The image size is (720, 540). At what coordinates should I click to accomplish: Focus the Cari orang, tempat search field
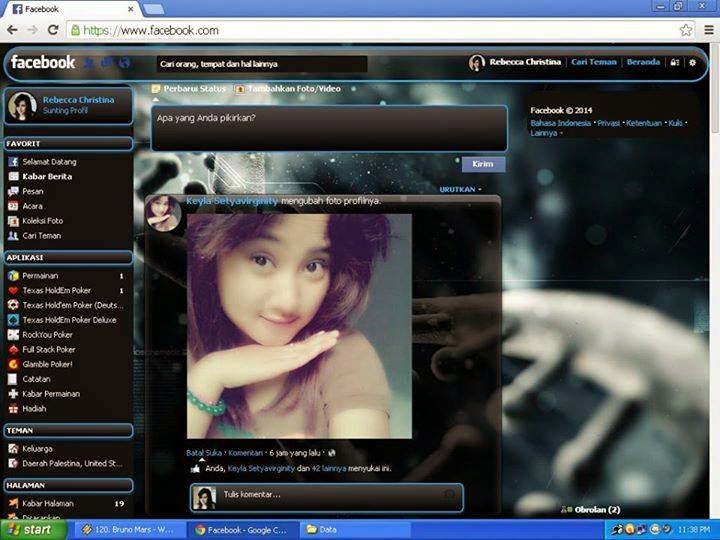tap(262, 64)
